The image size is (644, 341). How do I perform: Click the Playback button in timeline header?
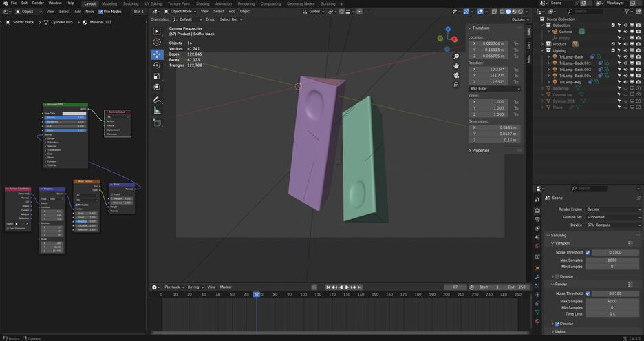point(172,287)
